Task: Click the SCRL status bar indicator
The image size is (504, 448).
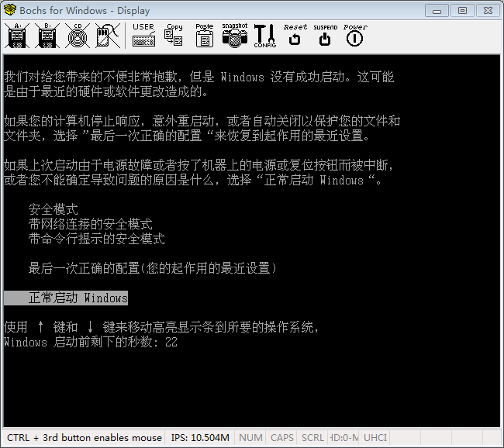Action: (312, 438)
